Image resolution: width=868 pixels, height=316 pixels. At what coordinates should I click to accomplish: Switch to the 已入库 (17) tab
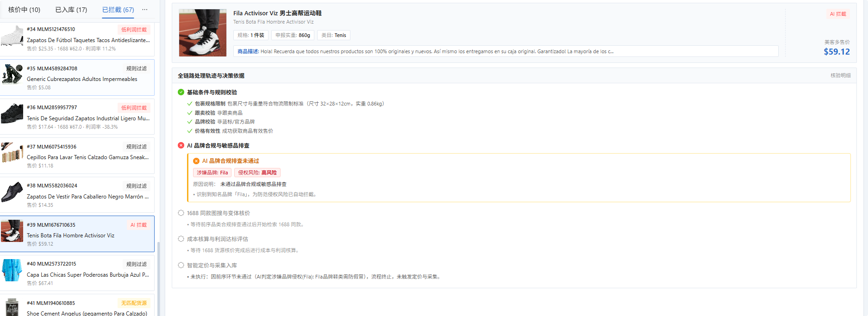71,10
